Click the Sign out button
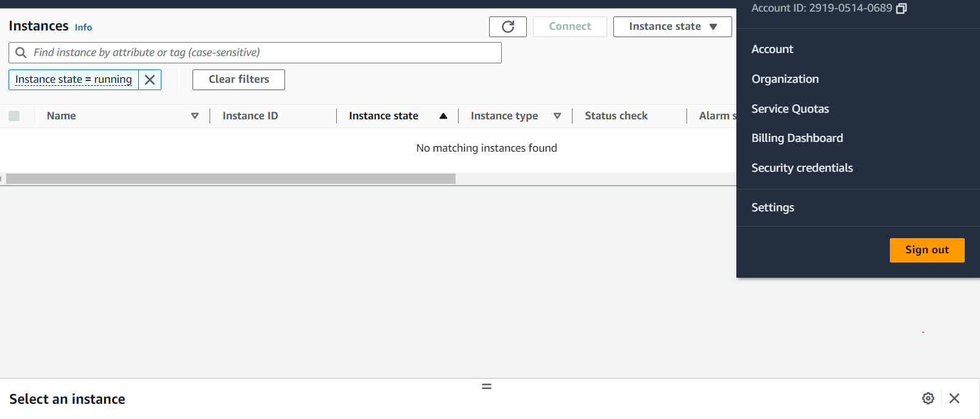This screenshot has width=980, height=419. [927, 250]
